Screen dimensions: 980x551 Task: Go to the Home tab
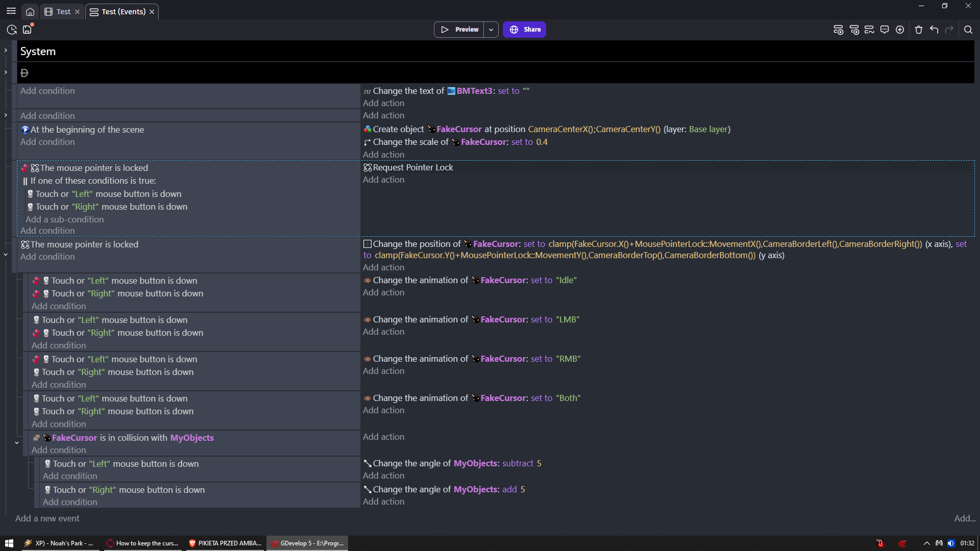pos(30,11)
